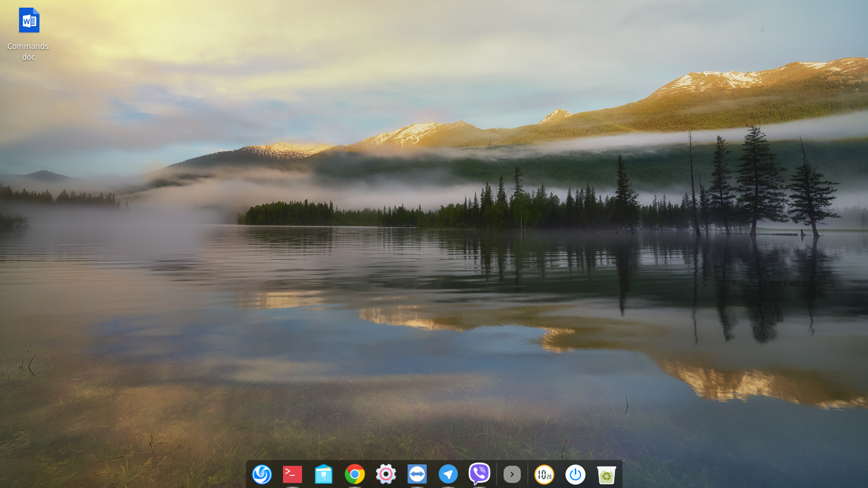Launch the Terminal from the dock

pos(293,474)
